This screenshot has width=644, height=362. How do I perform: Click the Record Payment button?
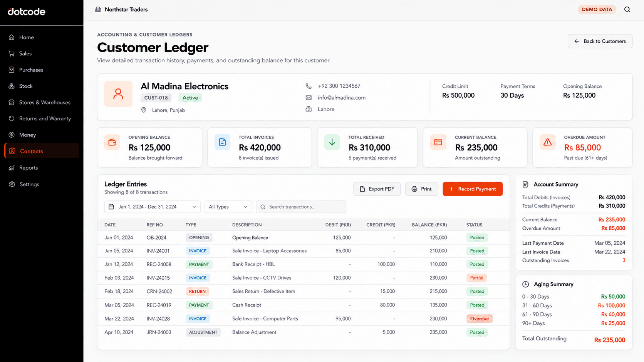[473, 189]
